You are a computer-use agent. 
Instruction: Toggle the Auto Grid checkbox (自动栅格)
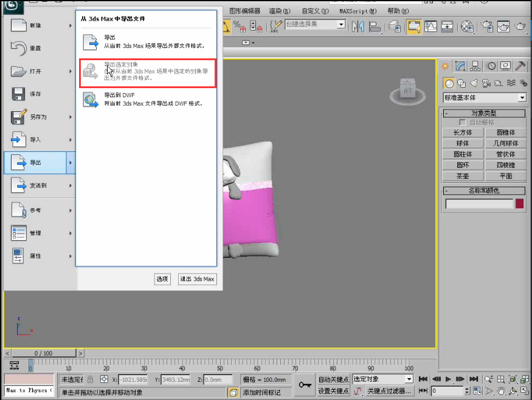462,122
